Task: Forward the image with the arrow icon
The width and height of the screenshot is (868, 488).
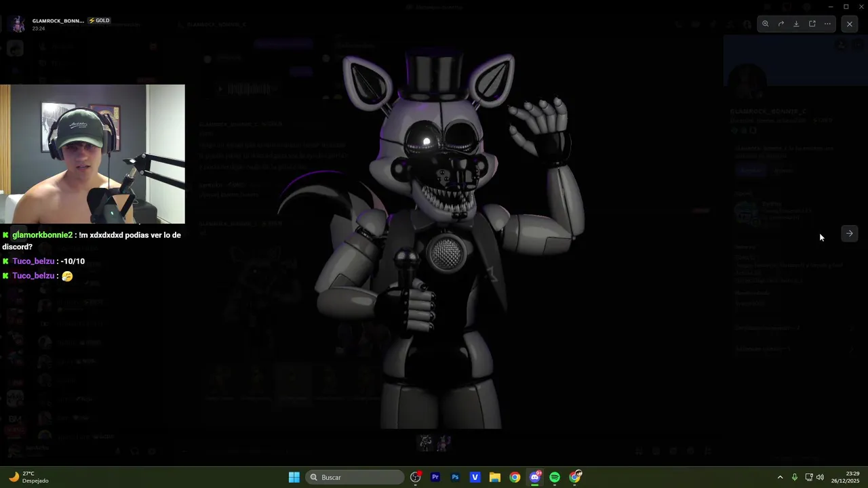Action: [x=781, y=24]
